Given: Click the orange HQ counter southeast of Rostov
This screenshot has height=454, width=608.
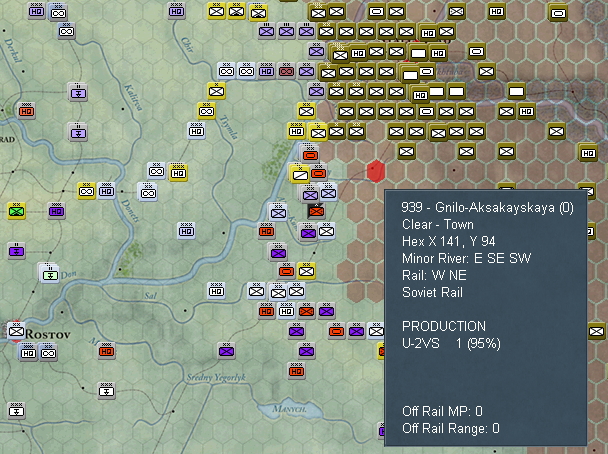Looking at the screenshot, I should (106, 351).
